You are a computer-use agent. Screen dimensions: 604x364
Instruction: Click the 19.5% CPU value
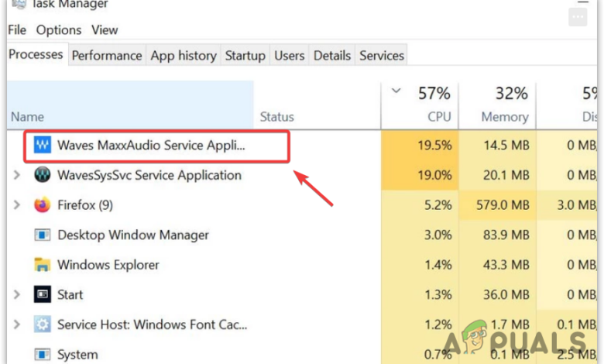point(434,146)
